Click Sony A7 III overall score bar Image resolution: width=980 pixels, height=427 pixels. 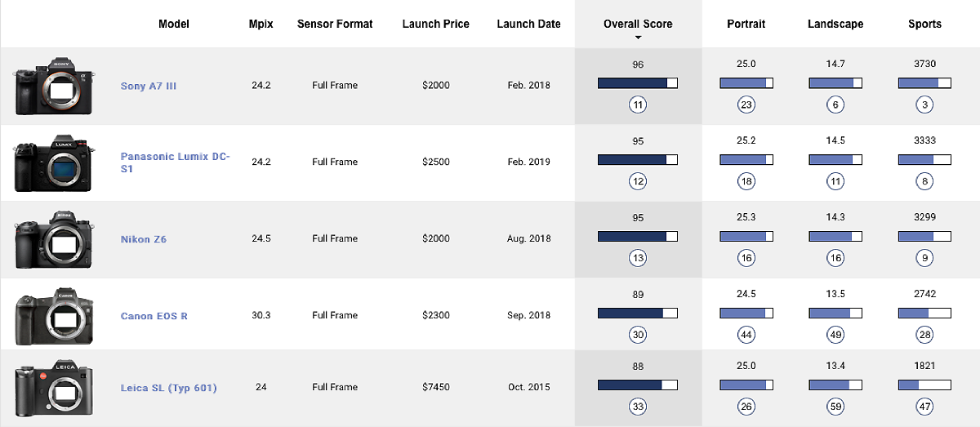tap(638, 83)
